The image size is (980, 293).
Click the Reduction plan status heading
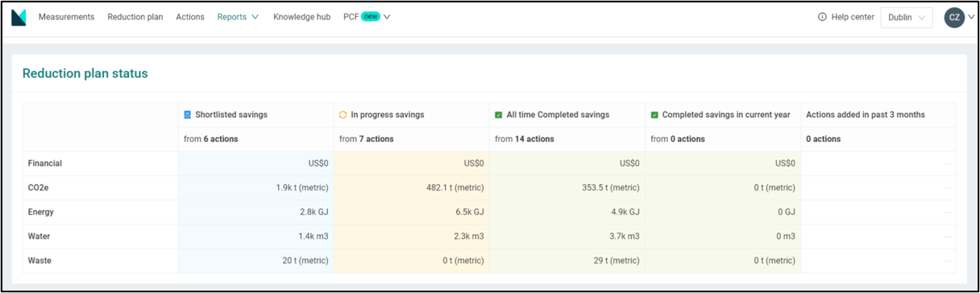pyautogui.click(x=85, y=73)
